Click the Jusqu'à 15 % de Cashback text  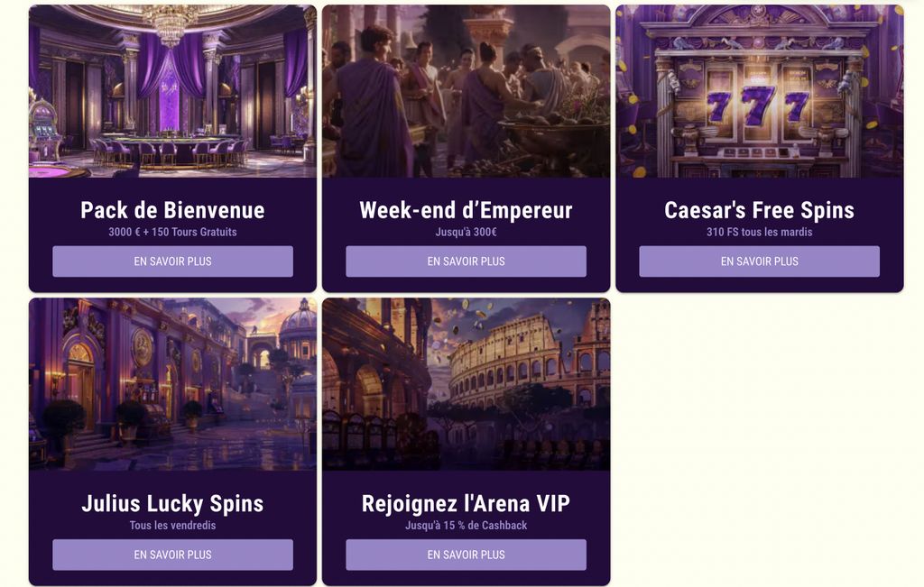(x=465, y=525)
